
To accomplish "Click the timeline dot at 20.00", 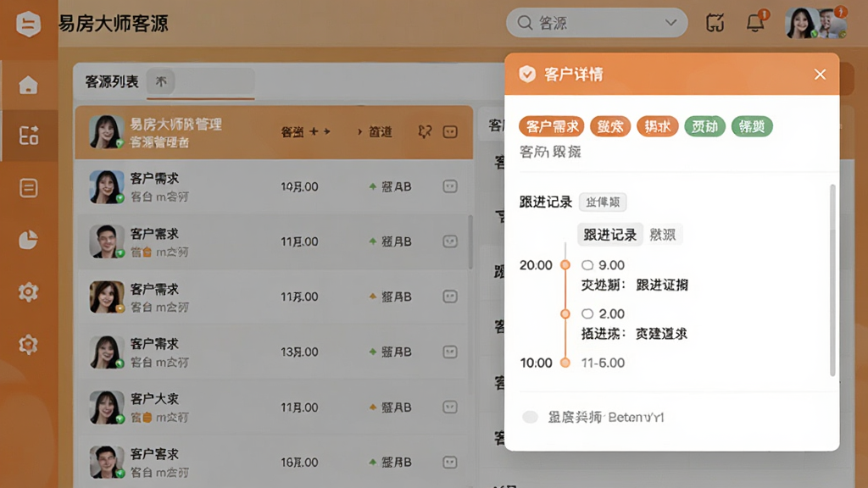I will [x=565, y=265].
